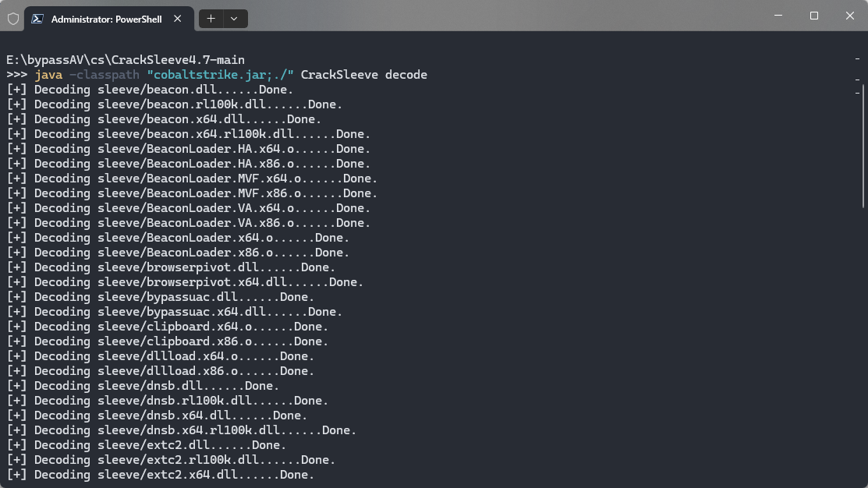Click the line sleeve/BeaconLoader.HA.x86.o

click(x=188, y=164)
